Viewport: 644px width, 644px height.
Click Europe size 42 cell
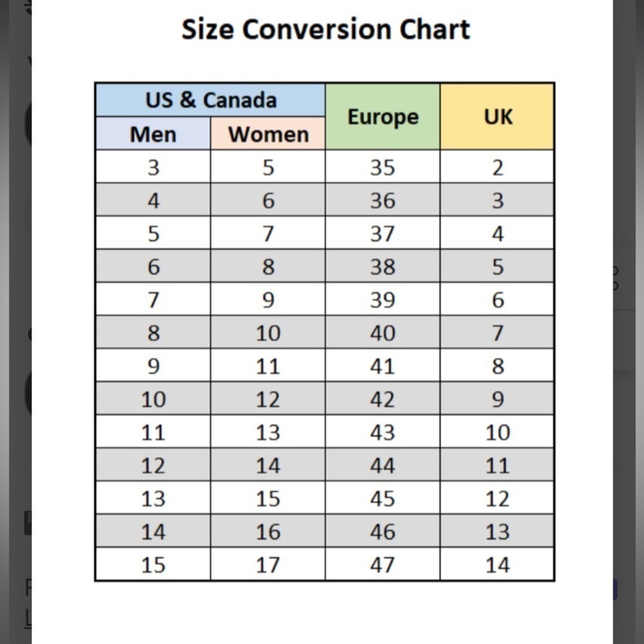383,399
